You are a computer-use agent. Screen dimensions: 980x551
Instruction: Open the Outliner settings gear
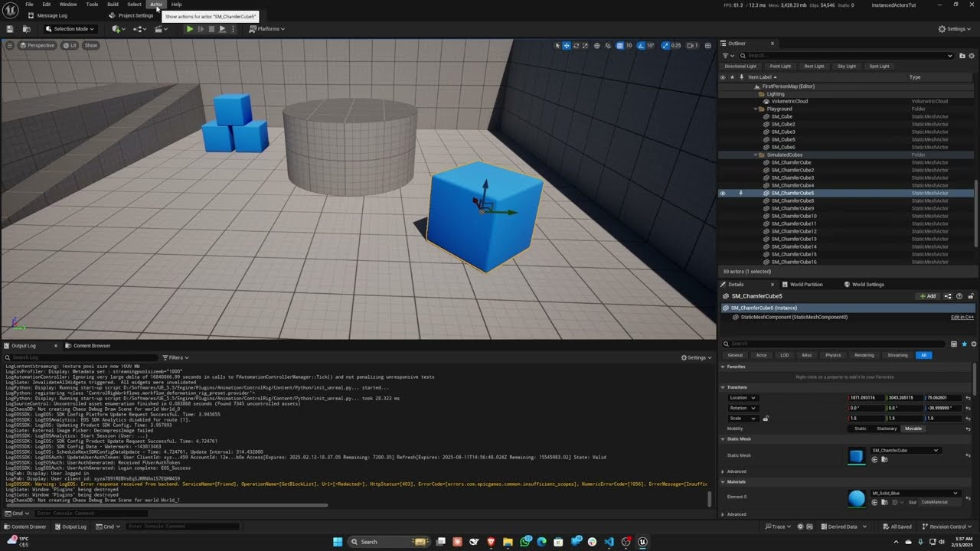pos(972,55)
